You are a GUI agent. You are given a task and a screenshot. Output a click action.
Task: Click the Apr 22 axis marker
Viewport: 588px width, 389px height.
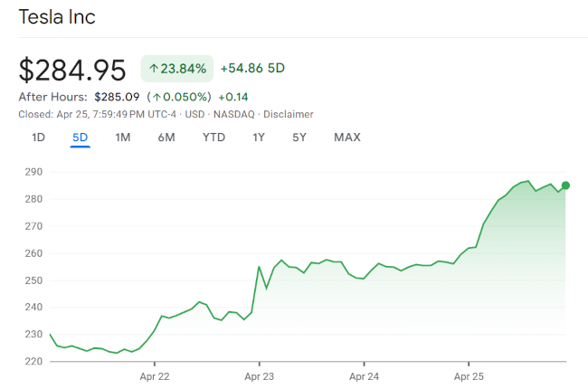tap(155, 376)
